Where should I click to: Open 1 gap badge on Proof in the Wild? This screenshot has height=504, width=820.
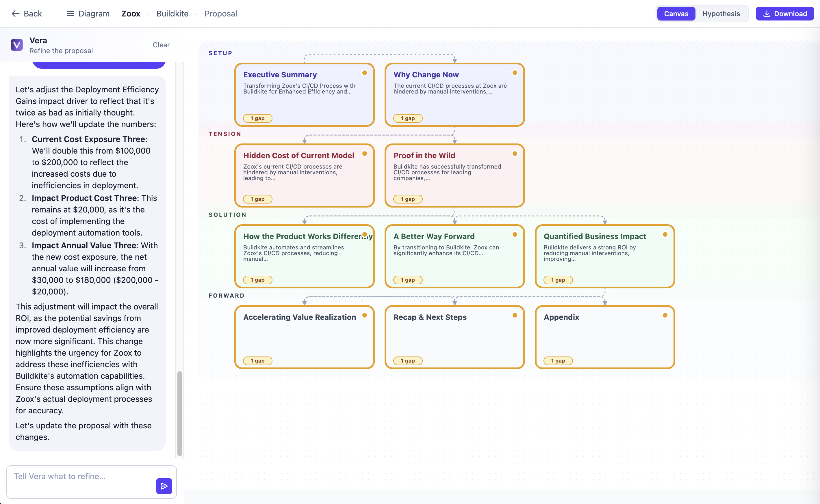point(408,199)
